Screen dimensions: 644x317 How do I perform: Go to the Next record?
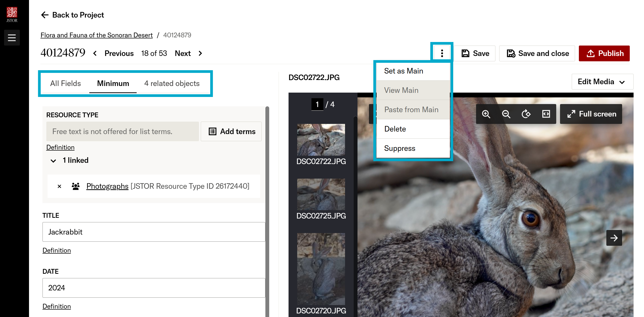183,53
